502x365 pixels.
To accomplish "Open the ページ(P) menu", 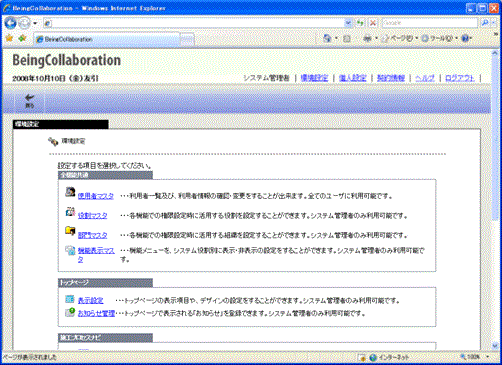I will [400, 39].
